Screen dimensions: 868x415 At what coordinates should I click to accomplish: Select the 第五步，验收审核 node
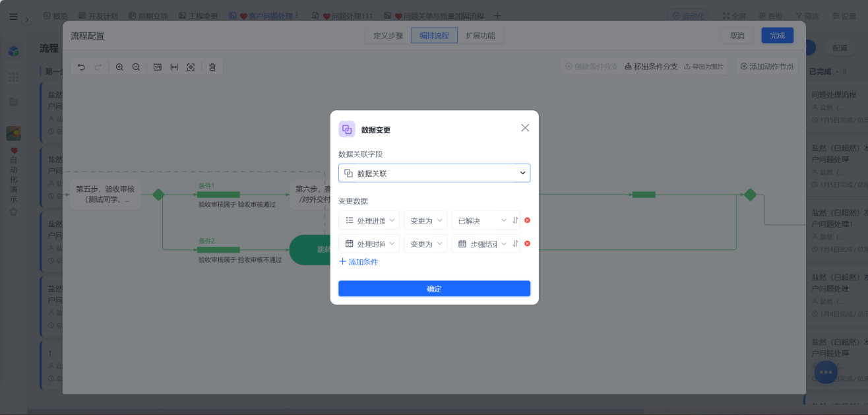tap(104, 194)
